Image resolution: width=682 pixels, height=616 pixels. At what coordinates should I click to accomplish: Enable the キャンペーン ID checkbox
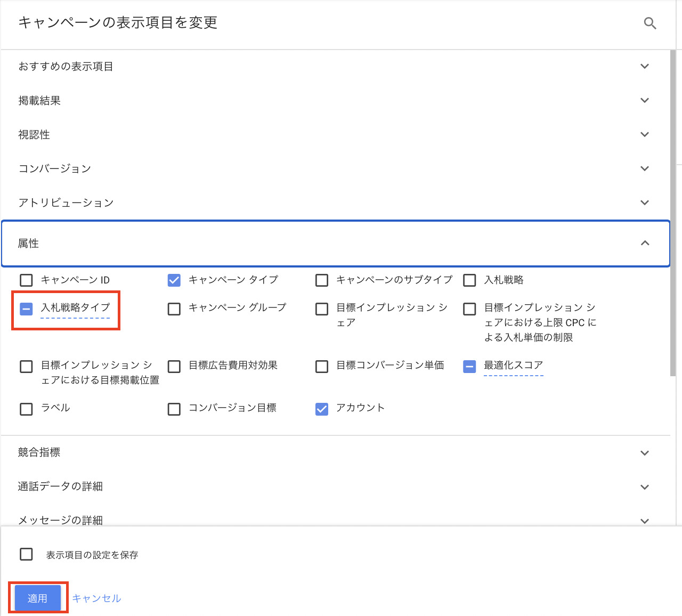(x=26, y=280)
